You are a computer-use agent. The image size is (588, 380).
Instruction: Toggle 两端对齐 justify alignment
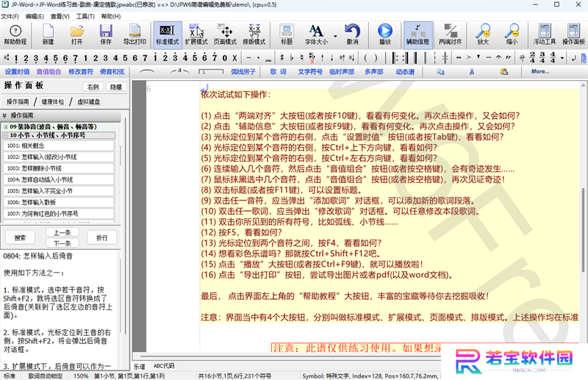click(450, 35)
